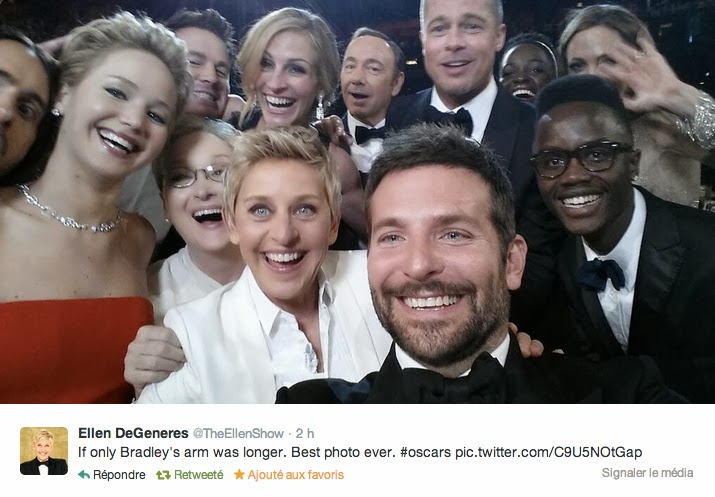Toggle the Ajouté aux favoris label

click(295, 475)
